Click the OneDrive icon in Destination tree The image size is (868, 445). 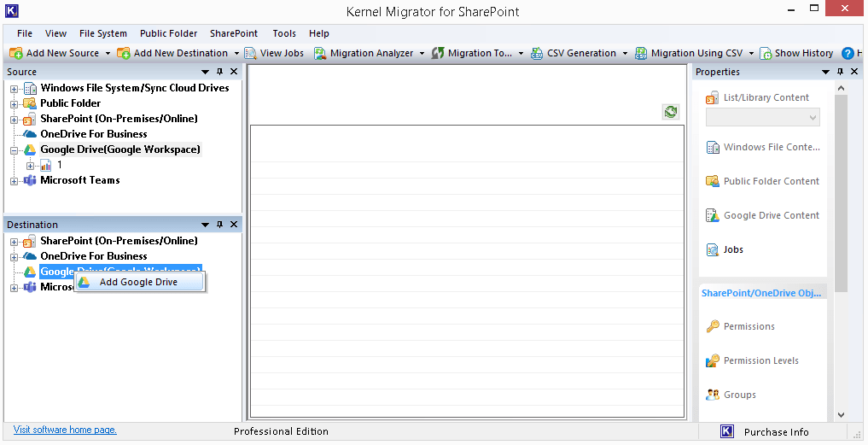point(30,256)
